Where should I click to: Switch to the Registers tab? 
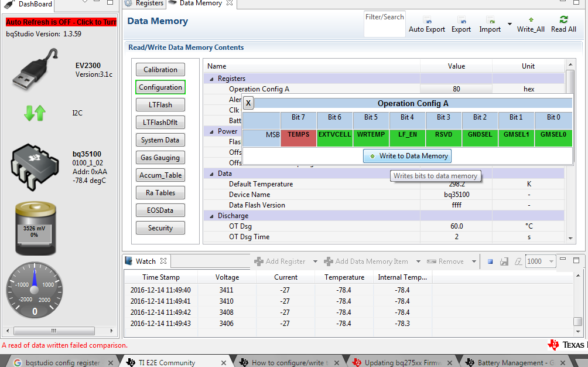(x=145, y=4)
